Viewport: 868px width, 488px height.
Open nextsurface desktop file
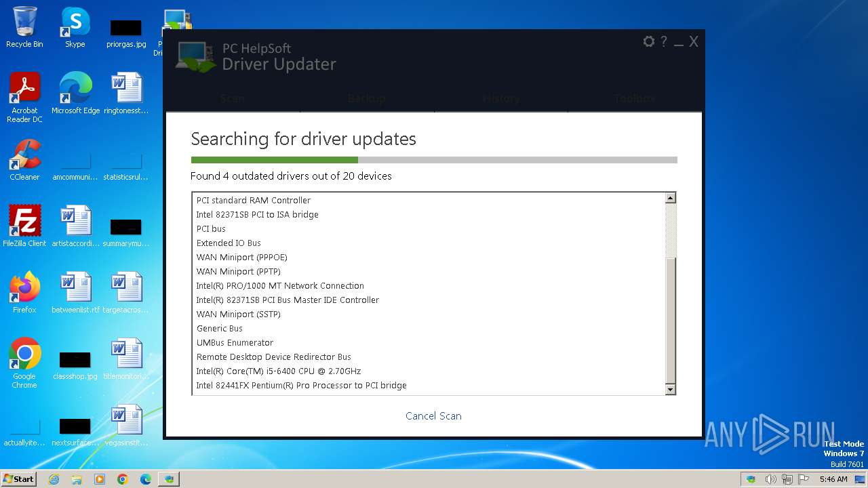[x=75, y=432]
